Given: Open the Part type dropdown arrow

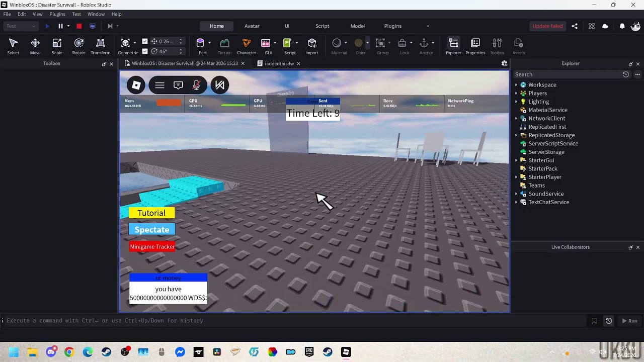Looking at the screenshot, I should pyautogui.click(x=209, y=43).
